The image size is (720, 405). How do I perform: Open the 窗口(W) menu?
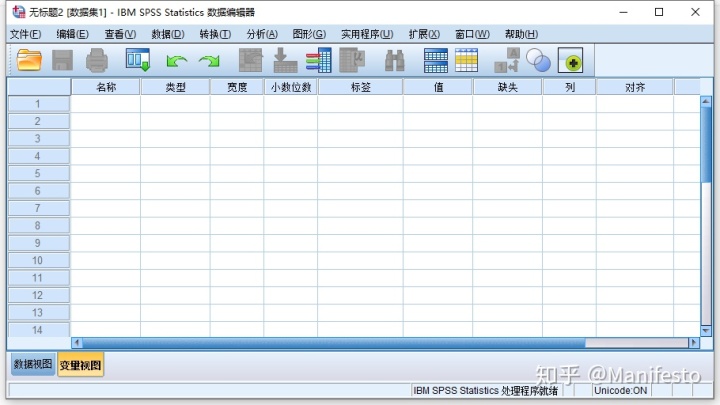472,34
